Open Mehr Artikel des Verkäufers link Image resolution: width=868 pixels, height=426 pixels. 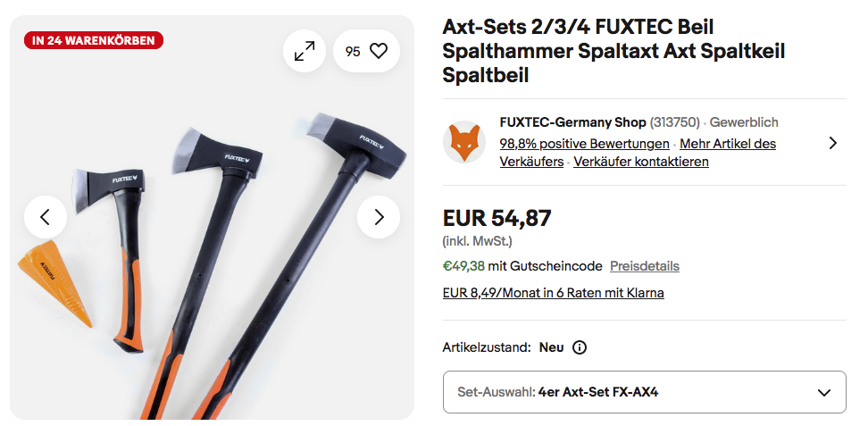[728, 144]
